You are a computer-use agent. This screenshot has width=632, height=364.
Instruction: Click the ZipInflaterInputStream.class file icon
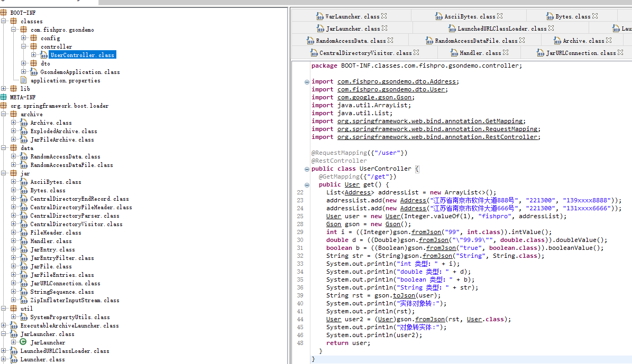23,300
